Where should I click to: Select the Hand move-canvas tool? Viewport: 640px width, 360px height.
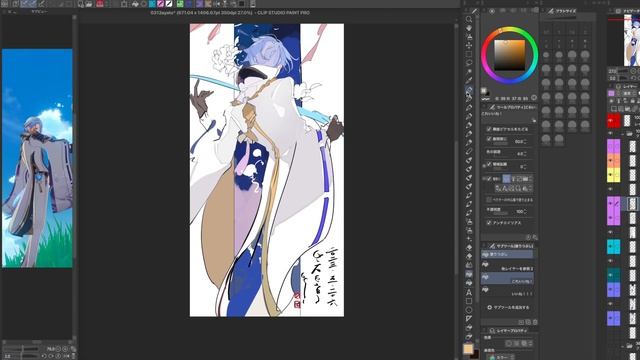click(x=469, y=28)
